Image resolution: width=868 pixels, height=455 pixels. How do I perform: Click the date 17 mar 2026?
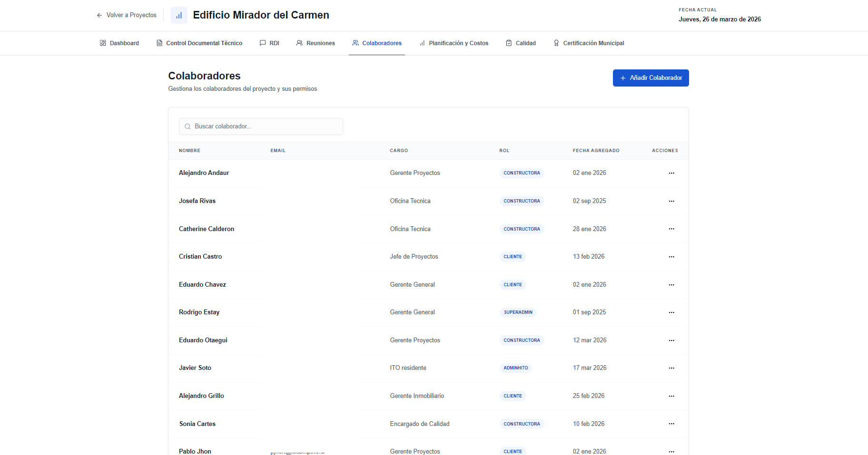point(590,368)
